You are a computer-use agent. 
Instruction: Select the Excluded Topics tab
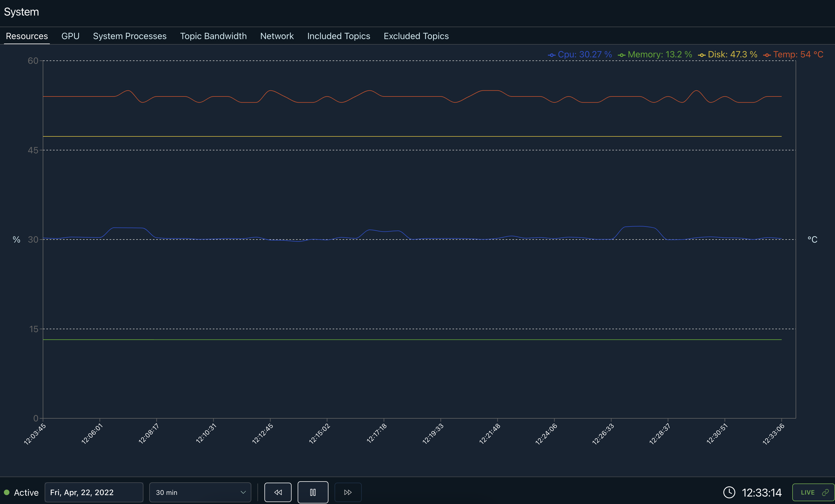[416, 36]
